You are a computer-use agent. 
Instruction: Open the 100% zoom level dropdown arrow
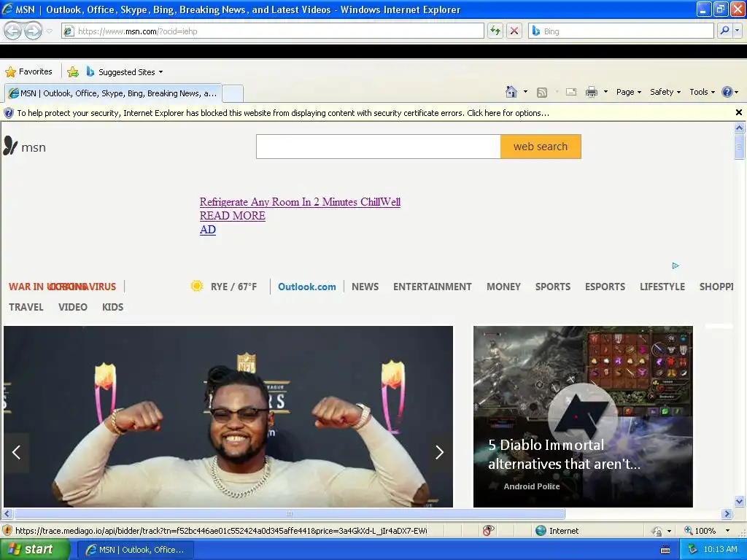click(727, 531)
